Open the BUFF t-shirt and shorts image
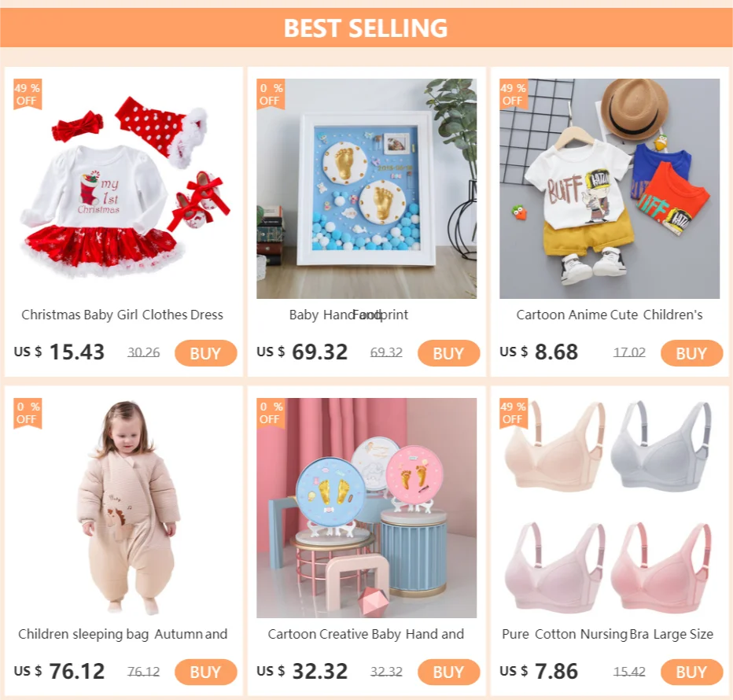Viewport: 733px width, 700px height. [x=610, y=189]
